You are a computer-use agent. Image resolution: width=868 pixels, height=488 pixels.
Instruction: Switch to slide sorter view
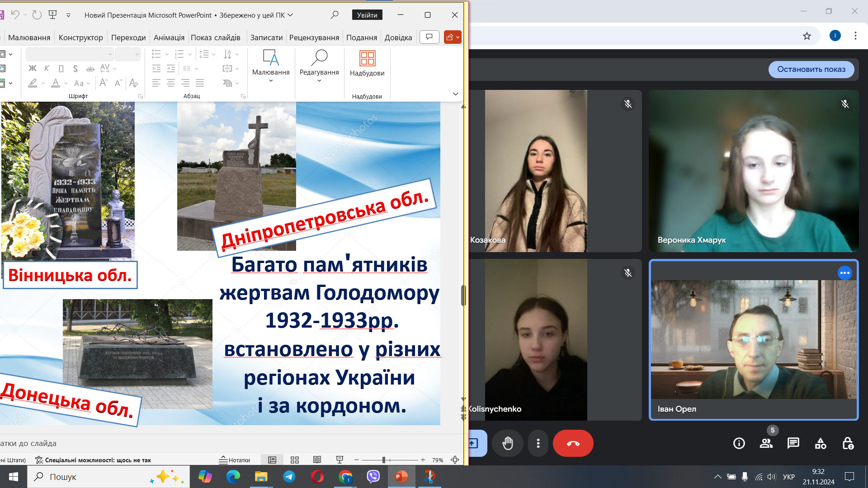point(295,460)
